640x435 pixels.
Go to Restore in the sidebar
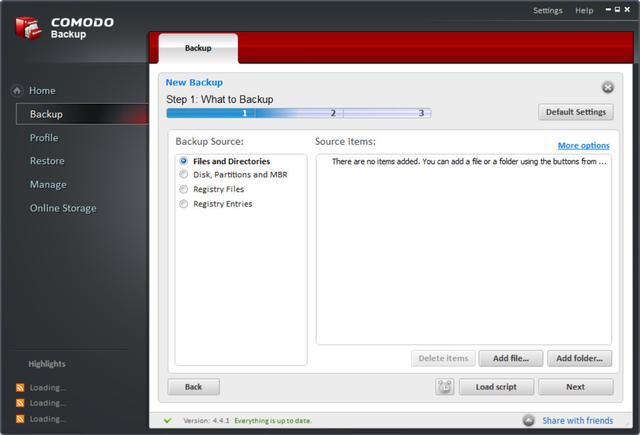pyautogui.click(x=47, y=161)
